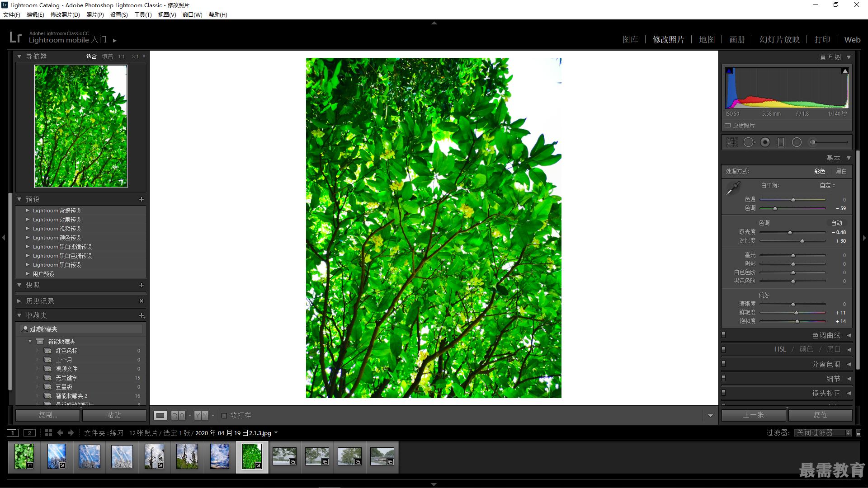The width and height of the screenshot is (868, 488).
Task: Open second window display 2
Action: point(29,433)
